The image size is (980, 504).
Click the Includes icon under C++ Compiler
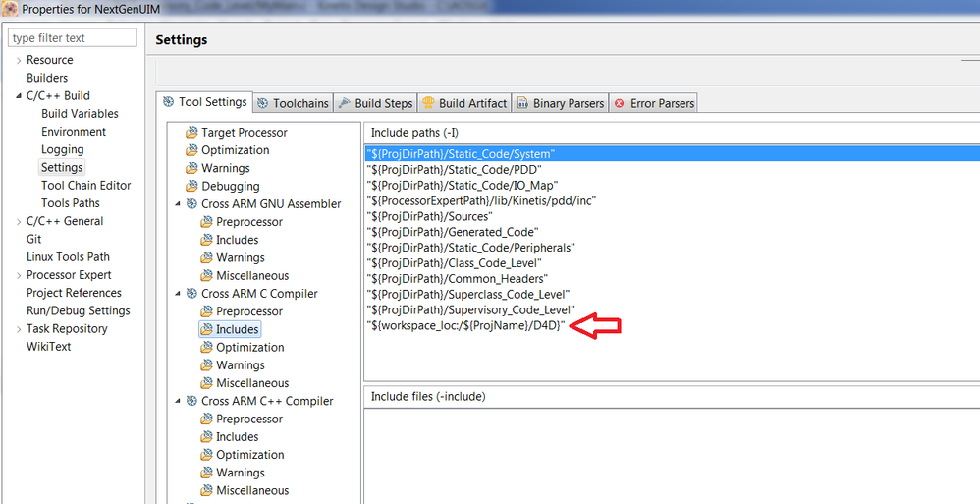click(x=207, y=437)
